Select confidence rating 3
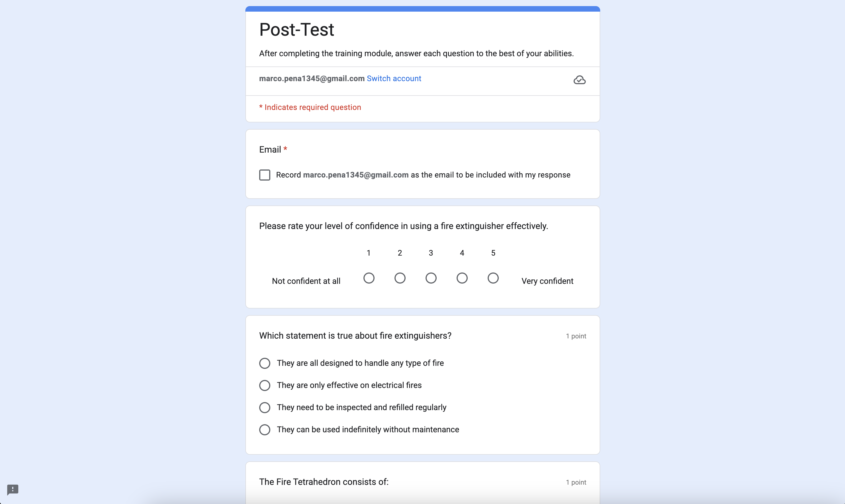This screenshot has height=504, width=845. click(431, 278)
